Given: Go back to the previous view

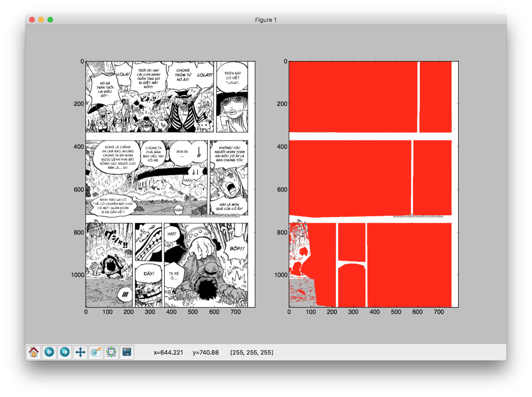Looking at the screenshot, I should click(49, 352).
